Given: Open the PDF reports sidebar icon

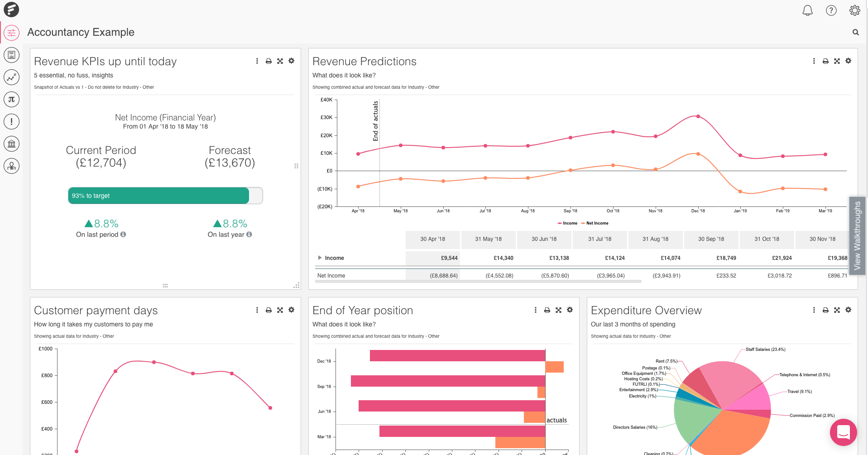Looking at the screenshot, I should 12,55.
